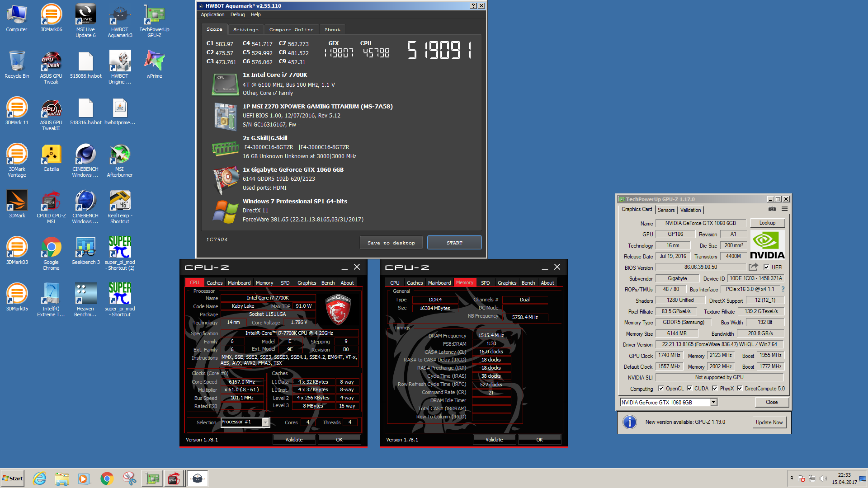Click the Close button in GPU-Z
This screenshot has height=488, width=868.
(x=772, y=402)
